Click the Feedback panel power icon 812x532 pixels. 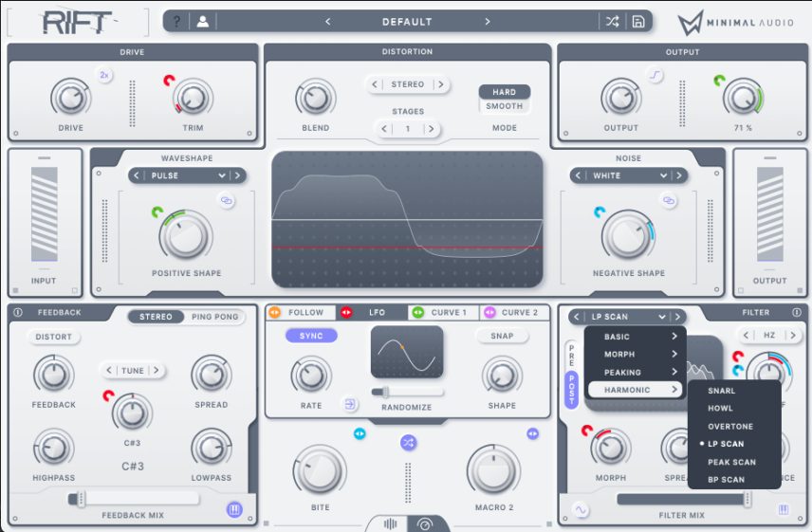pyautogui.click(x=18, y=313)
